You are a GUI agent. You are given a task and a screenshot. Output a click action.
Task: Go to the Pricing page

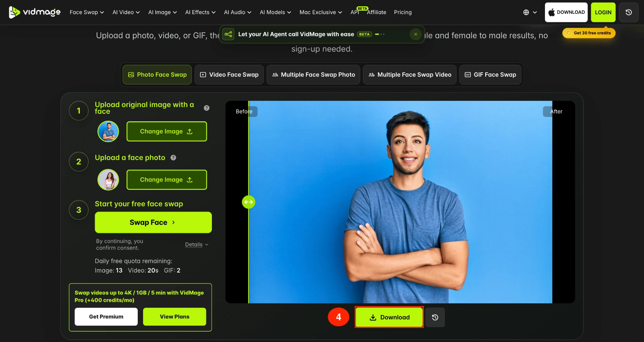point(403,12)
